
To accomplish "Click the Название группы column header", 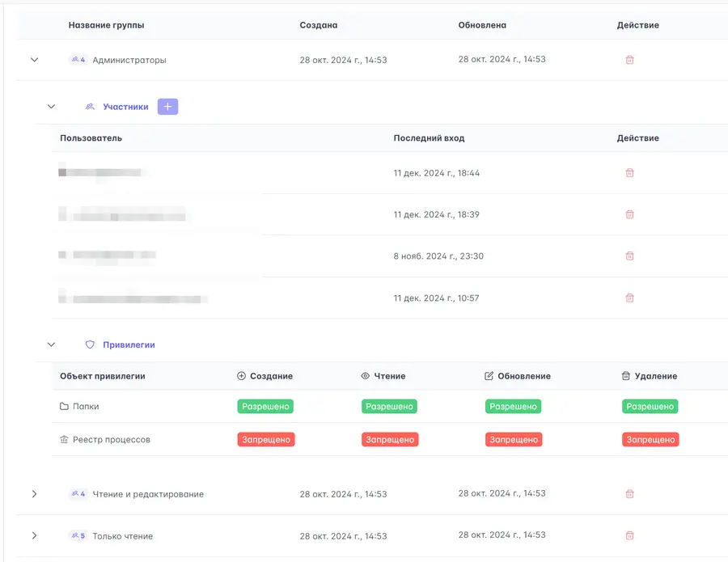I will (x=106, y=25).
